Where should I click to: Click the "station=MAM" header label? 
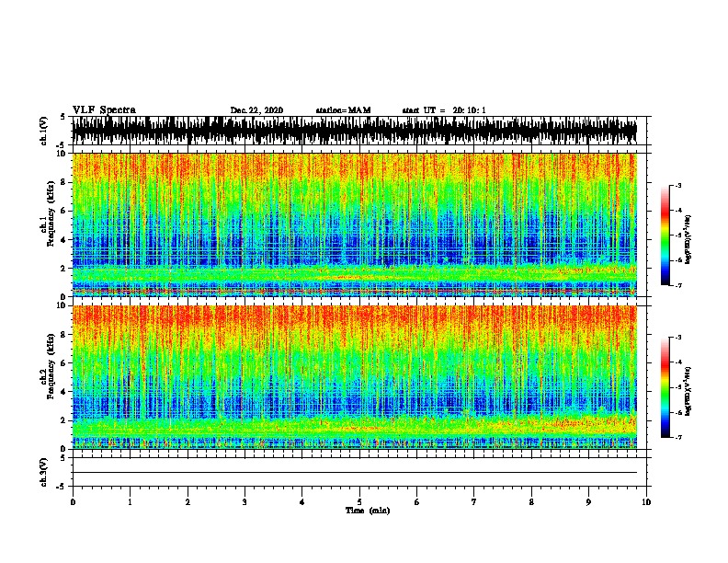point(343,110)
